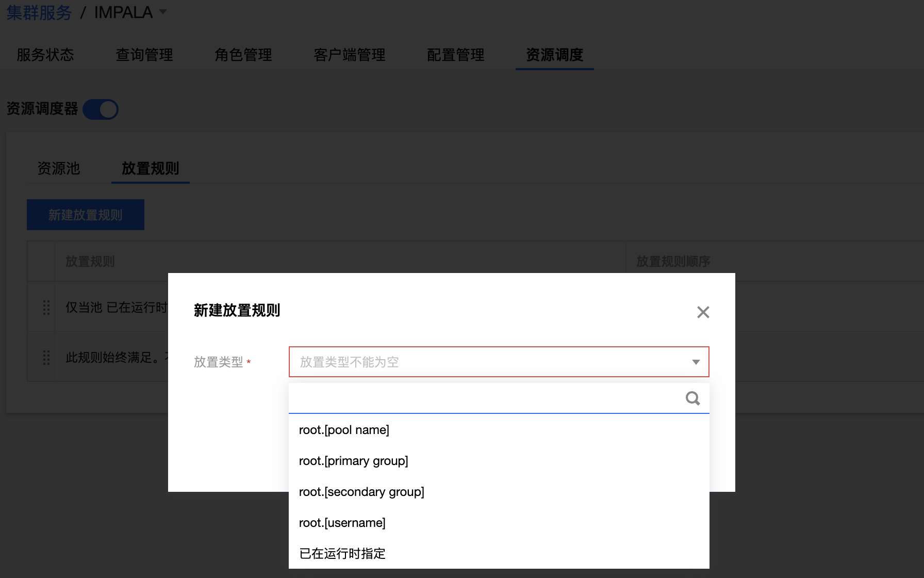Switch to the 资源池 tab
924x578 pixels.
(59, 168)
